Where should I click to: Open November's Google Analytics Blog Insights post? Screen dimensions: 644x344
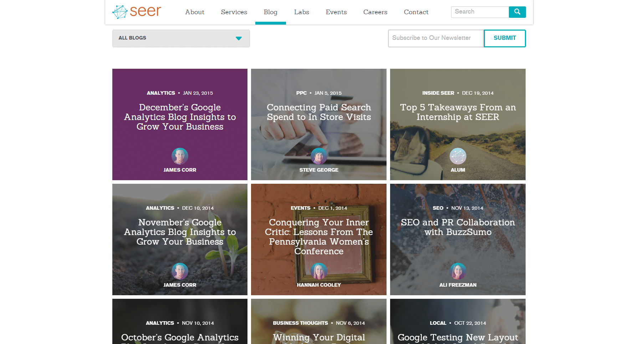(180, 232)
